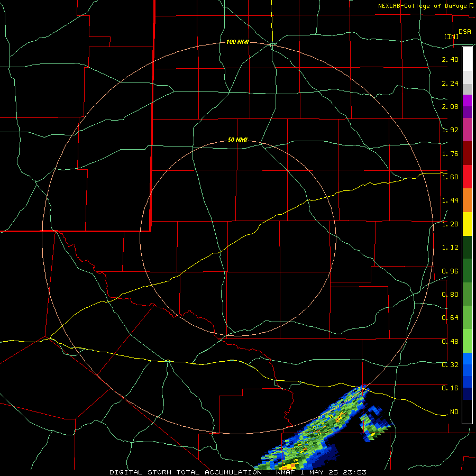Select the 1.28 legend value
This screenshot has width=476, height=476.
coord(450,224)
